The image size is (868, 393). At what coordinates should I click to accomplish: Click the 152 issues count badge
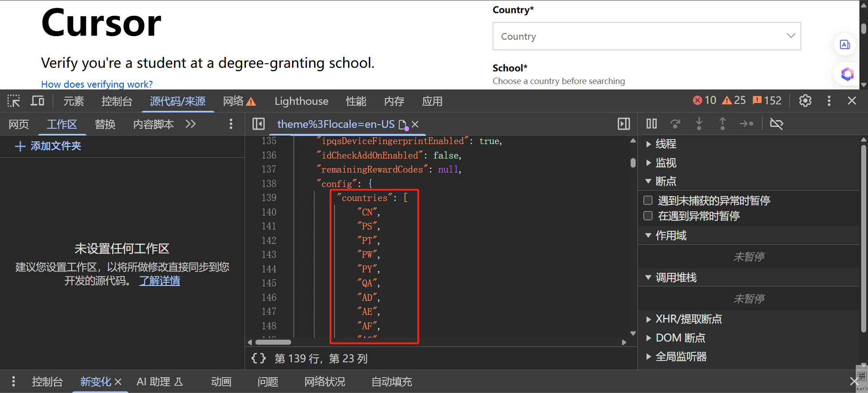point(767,100)
